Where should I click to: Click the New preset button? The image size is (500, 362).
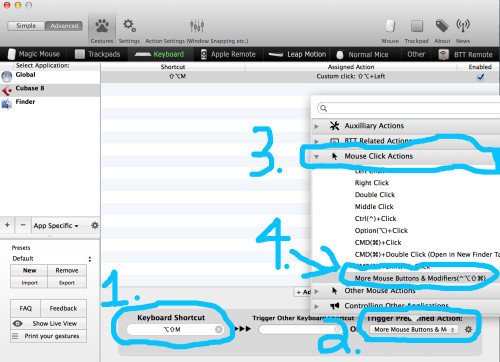[x=29, y=270]
